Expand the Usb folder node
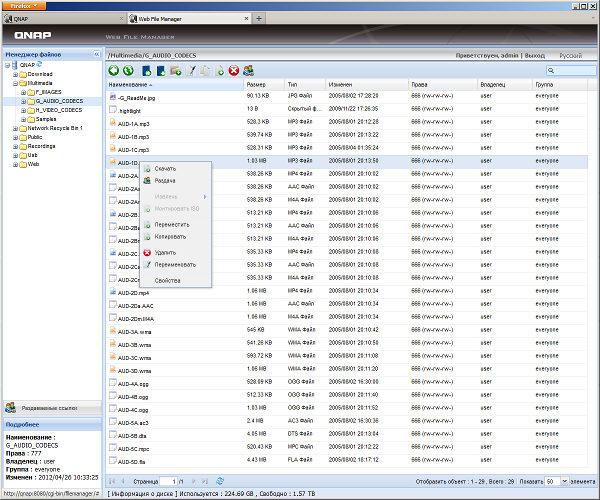The image size is (600, 500). [x=15, y=155]
